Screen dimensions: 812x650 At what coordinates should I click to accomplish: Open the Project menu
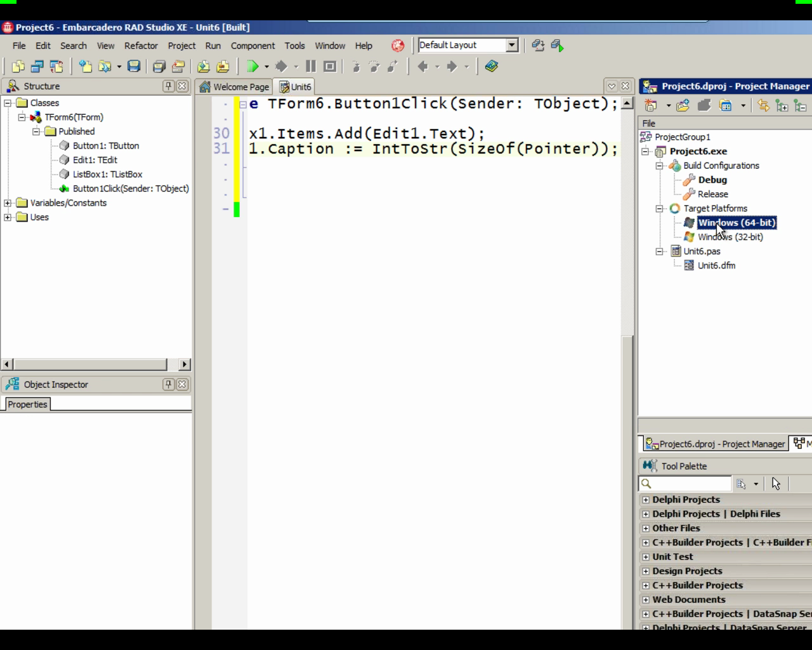(x=181, y=46)
